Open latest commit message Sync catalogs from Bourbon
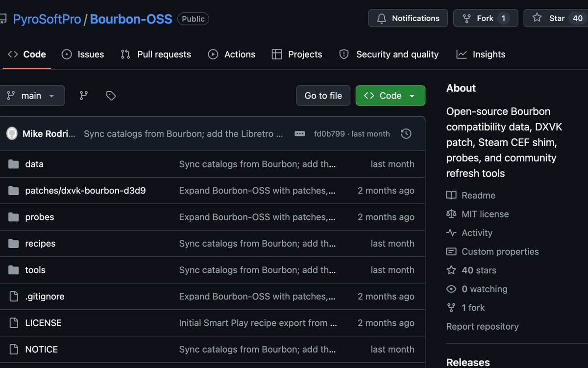The height and width of the screenshot is (368, 588). (x=183, y=133)
